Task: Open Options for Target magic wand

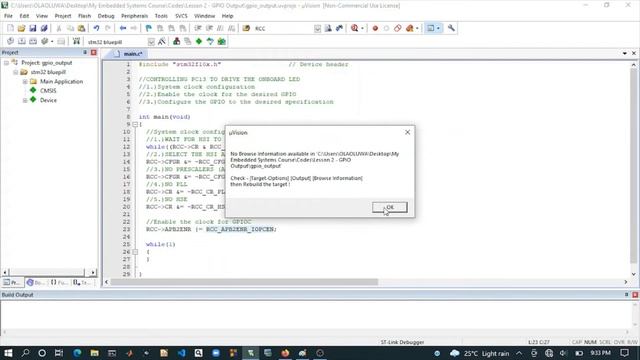Action: pos(162,41)
